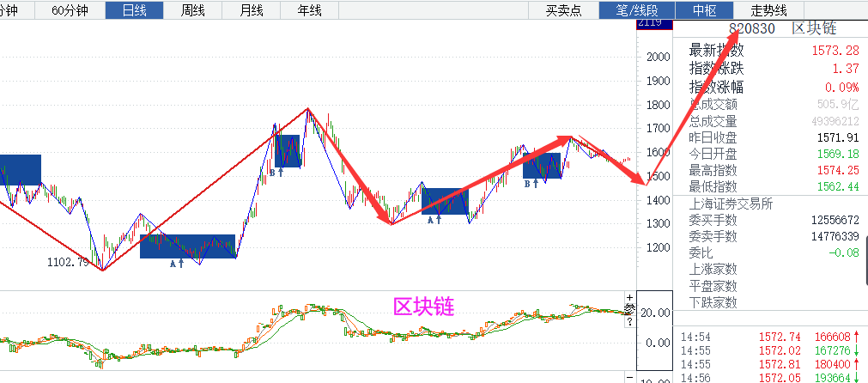Switch to the 60分钟 chart period

coord(70,10)
